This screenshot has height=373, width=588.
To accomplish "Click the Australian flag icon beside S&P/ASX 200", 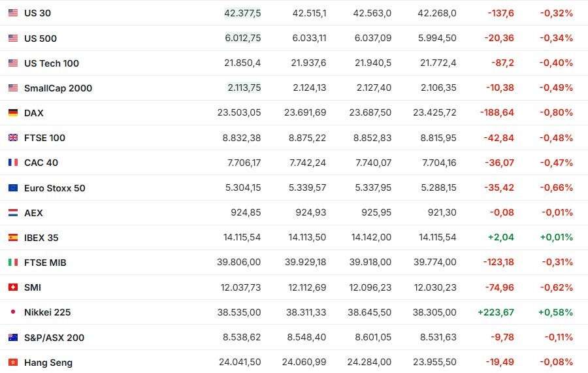I will tap(13, 338).
